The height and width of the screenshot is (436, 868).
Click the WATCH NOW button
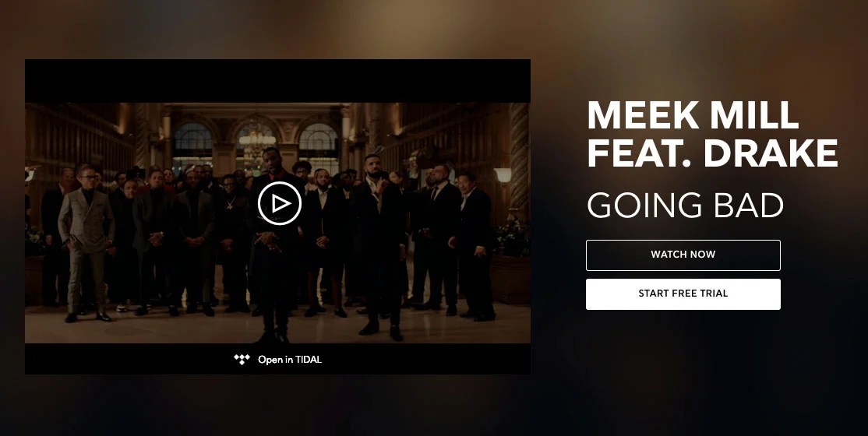pos(683,255)
